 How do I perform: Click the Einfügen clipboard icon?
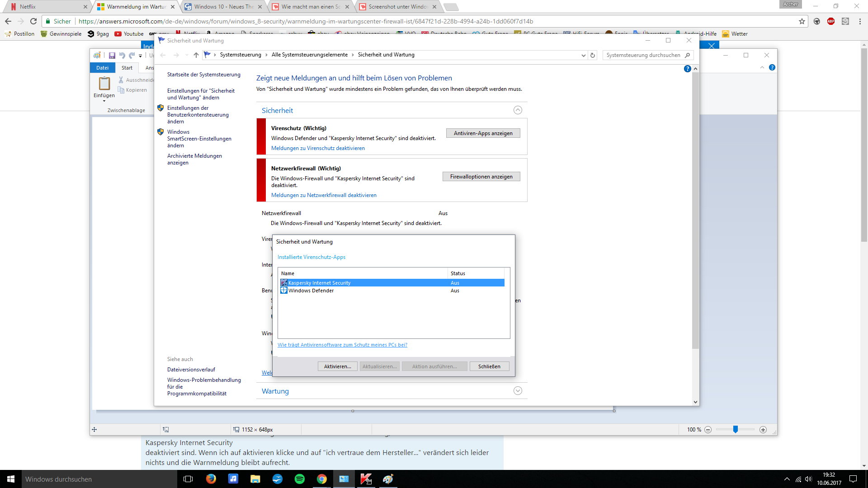click(x=104, y=84)
